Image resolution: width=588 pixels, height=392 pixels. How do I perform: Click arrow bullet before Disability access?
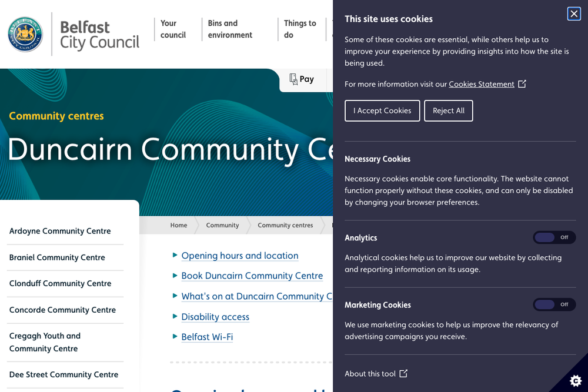175,316
